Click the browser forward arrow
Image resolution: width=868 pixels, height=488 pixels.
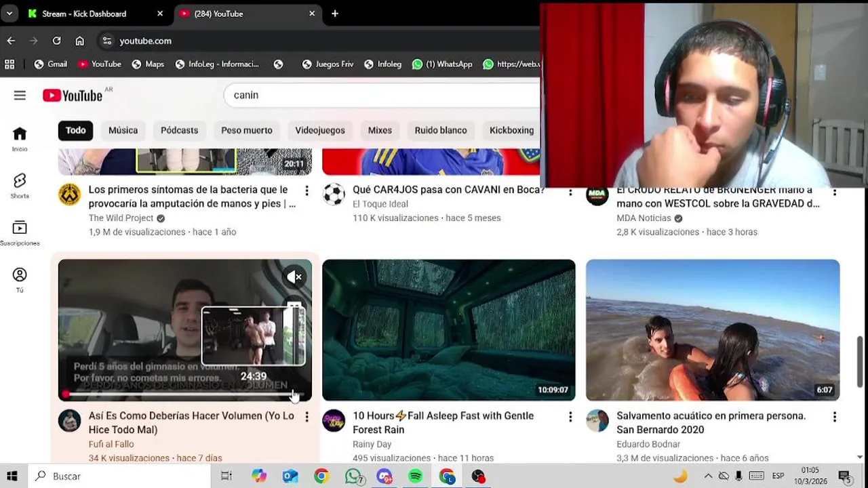click(34, 41)
